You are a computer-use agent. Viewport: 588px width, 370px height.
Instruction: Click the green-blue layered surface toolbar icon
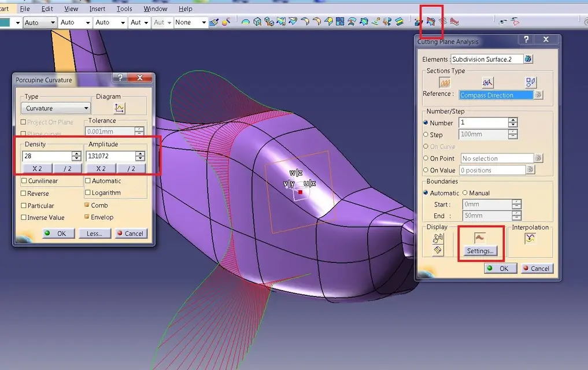coord(400,22)
